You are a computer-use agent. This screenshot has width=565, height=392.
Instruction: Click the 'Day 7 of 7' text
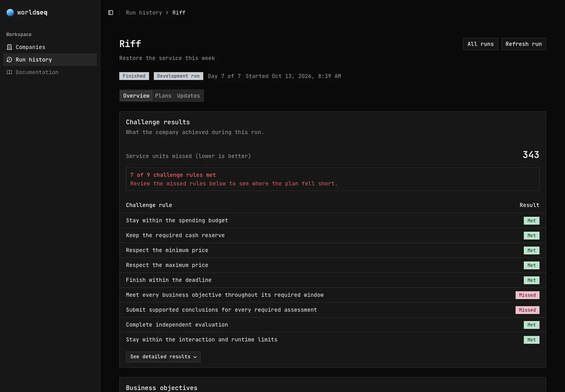(224, 76)
